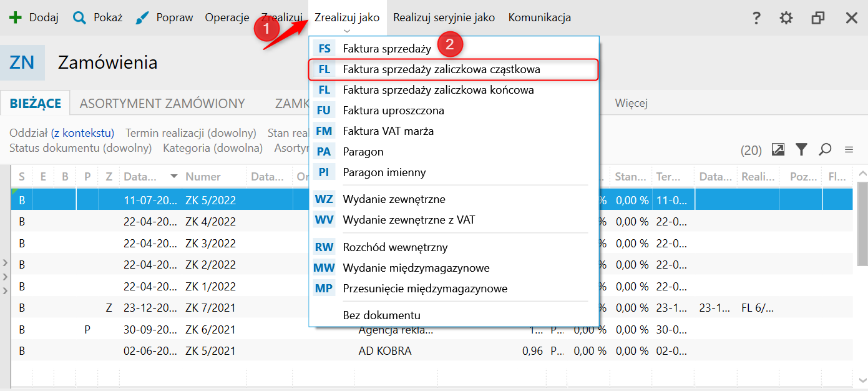Open settings with the gear icon
The width and height of the screenshot is (868, 391).
point(786,18)
